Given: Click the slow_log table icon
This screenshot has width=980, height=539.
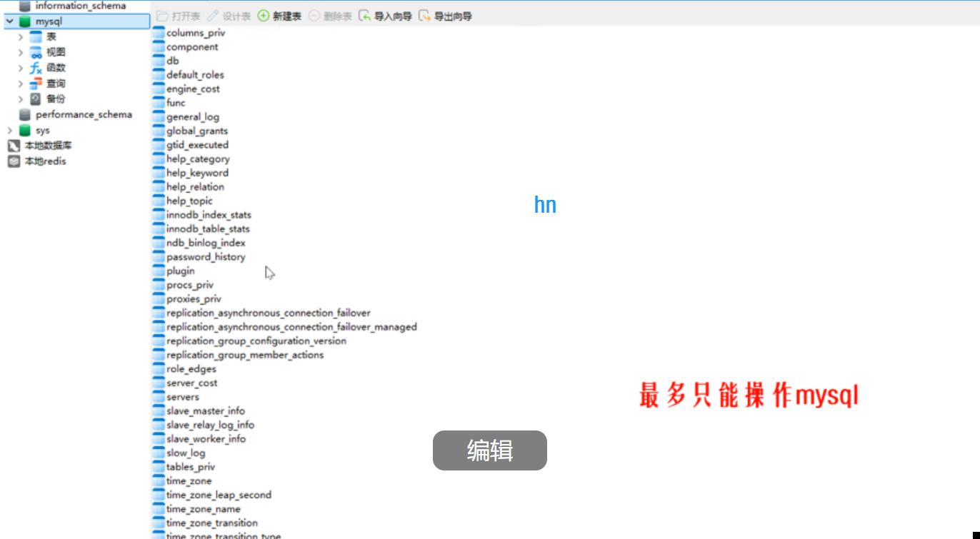Looking at the screenshot, I should click(x=159, y=453).
